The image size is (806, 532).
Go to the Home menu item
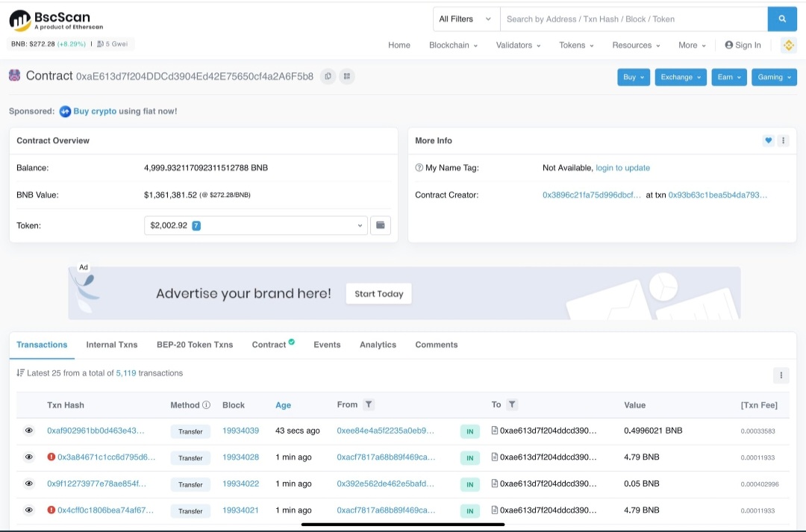click(399, 46)
